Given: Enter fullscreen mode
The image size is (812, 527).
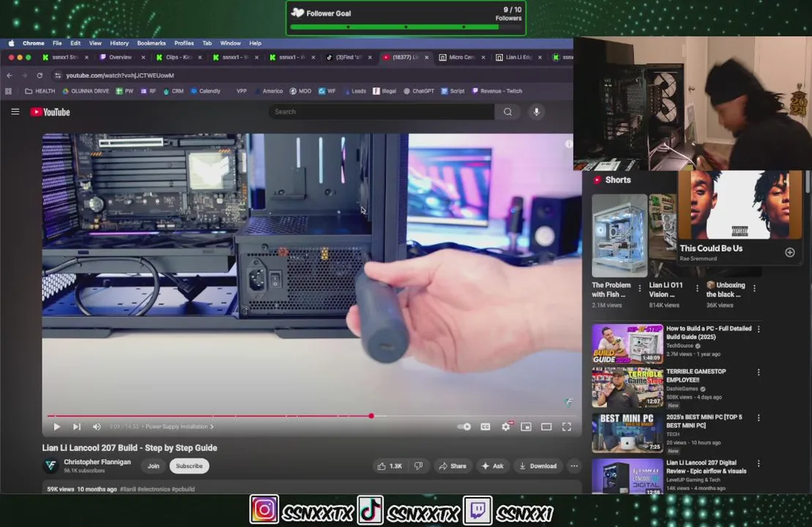Looking at the screenshot, I should pos(567,427).
